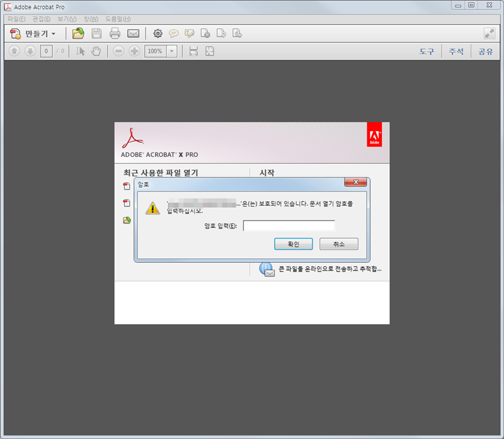Click the zoom in plus button

coord(134,51)
